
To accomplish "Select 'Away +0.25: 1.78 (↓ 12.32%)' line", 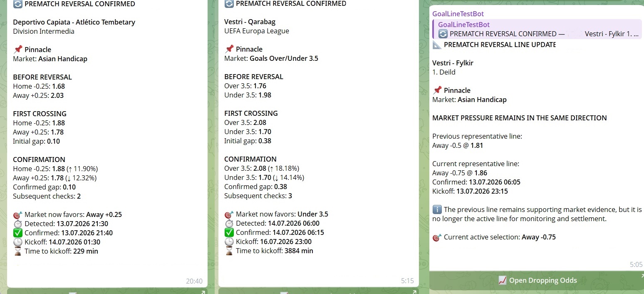I will point(55,178).
